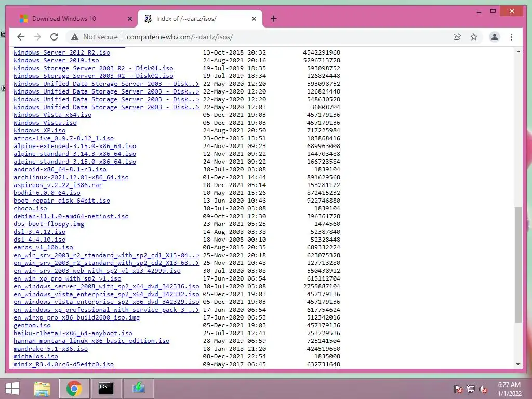Go back with the browser back arrow
Viewport: 532px width, 399px height.
(21, 37)
